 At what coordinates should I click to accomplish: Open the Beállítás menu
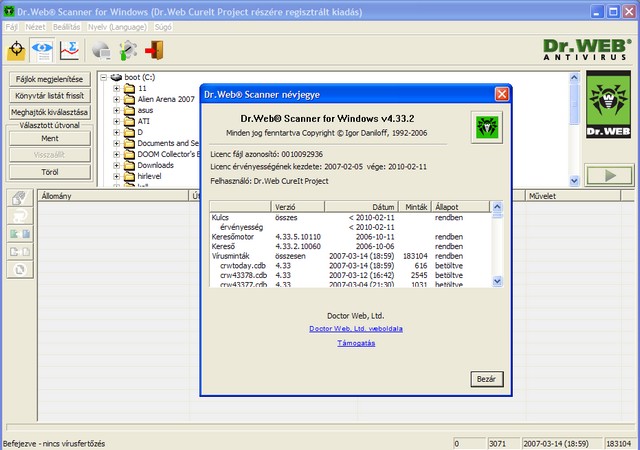tap(67, 27)
